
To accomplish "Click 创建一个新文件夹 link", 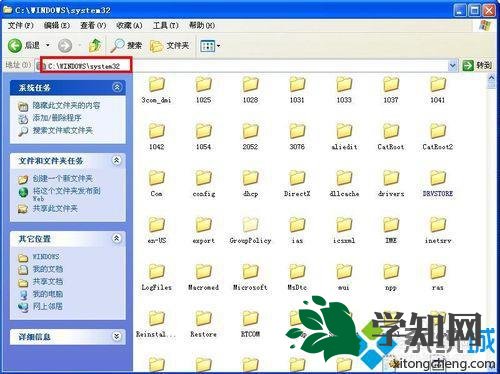I will pyautogui.click(x=63, y=178).
